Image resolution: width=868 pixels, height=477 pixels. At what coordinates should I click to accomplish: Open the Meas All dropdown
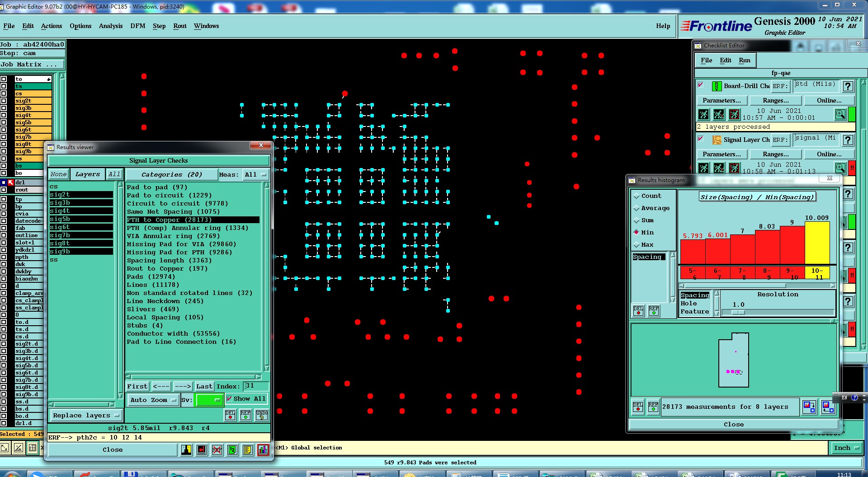point(255,174)
